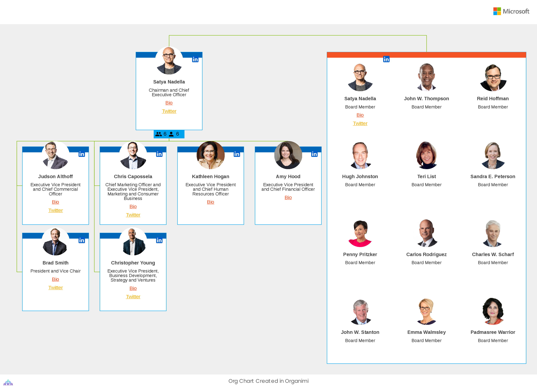This screenshot has width=537, height=392.
Task: Click Brad Smith's LinkedIn icon
Action: (x=82, y=239)
